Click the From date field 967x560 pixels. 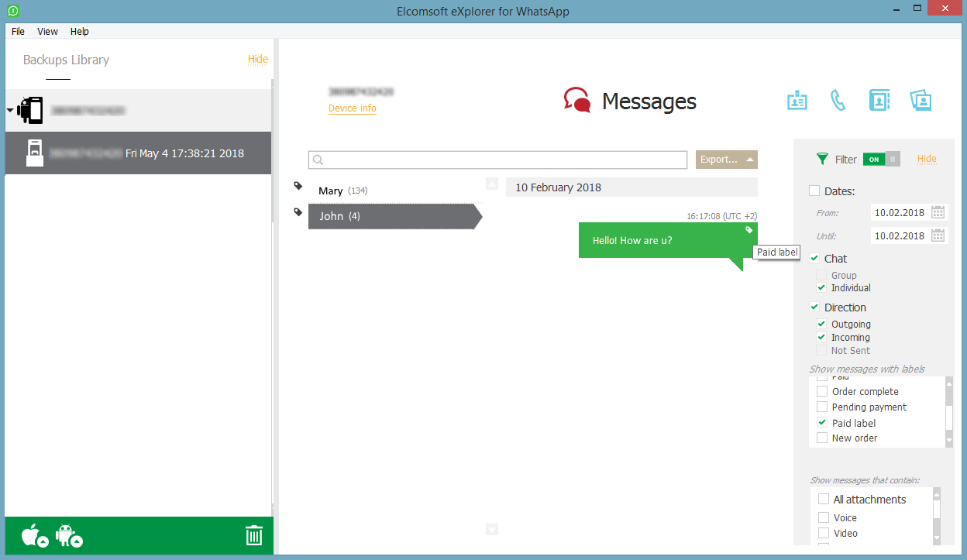pyautogui.click(x=900, y=212)
